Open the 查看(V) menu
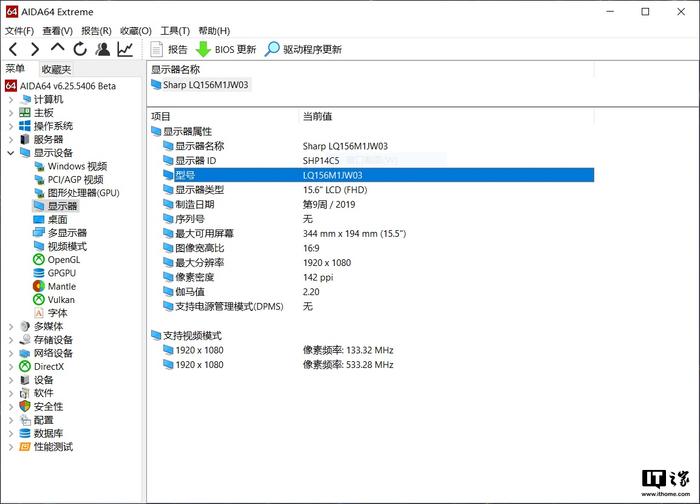The image size is (700, 504). (x=58, y=31)
